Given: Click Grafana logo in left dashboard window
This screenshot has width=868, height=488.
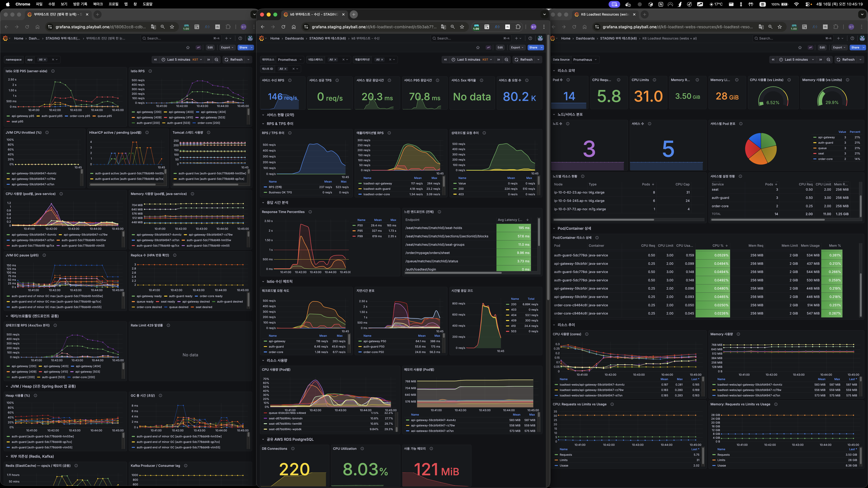Looking at the screenshot, I should point(5,38).
